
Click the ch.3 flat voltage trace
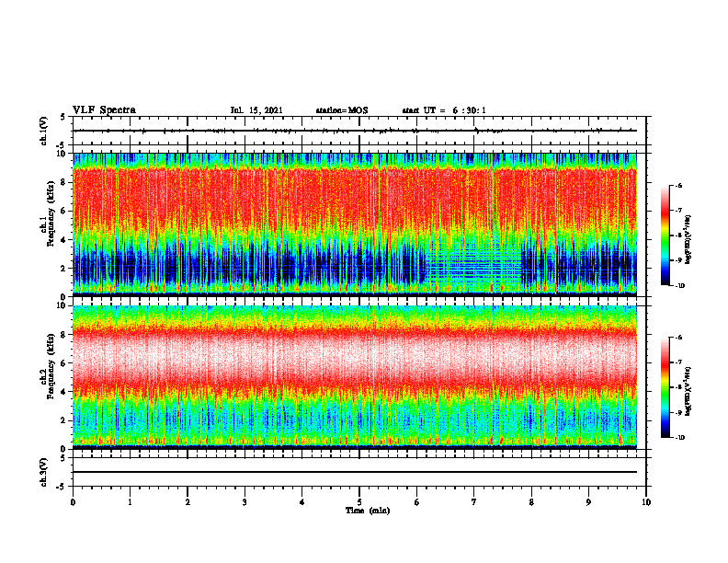click(355, 472)
